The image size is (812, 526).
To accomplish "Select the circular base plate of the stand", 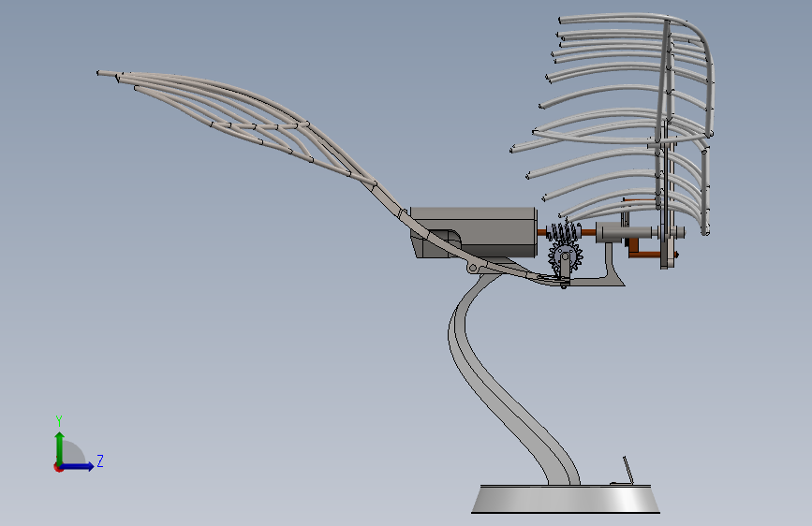I will coord(566,499).
